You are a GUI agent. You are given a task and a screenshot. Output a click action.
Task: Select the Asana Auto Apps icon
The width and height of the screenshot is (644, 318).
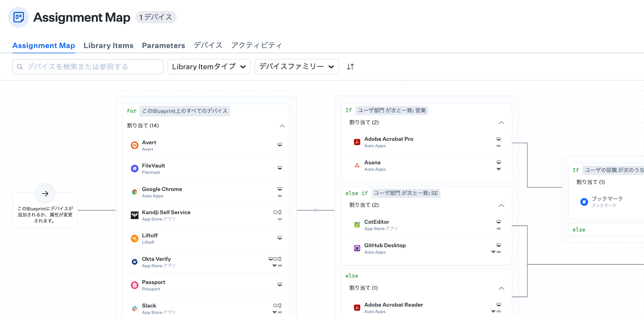(357, 165)
